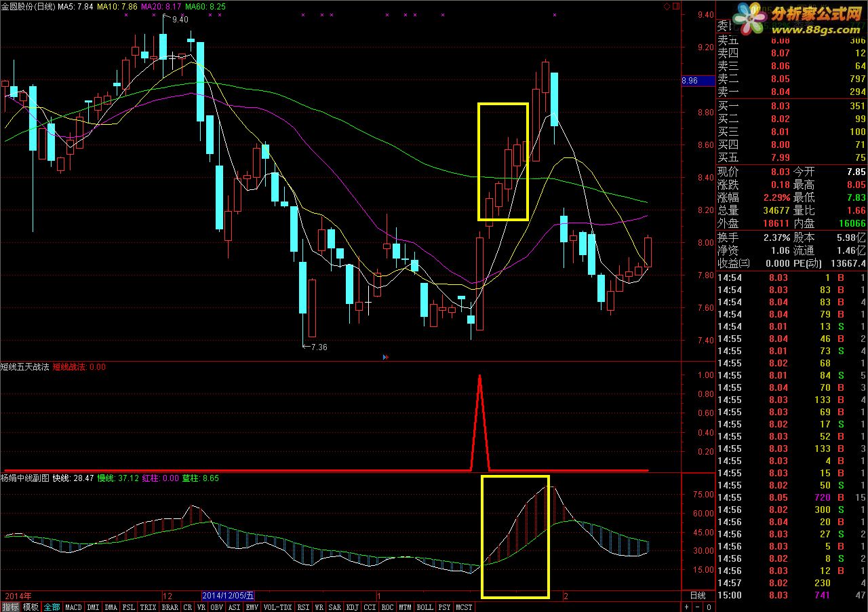Click the MA20: 8.17 label

(161, 6)
